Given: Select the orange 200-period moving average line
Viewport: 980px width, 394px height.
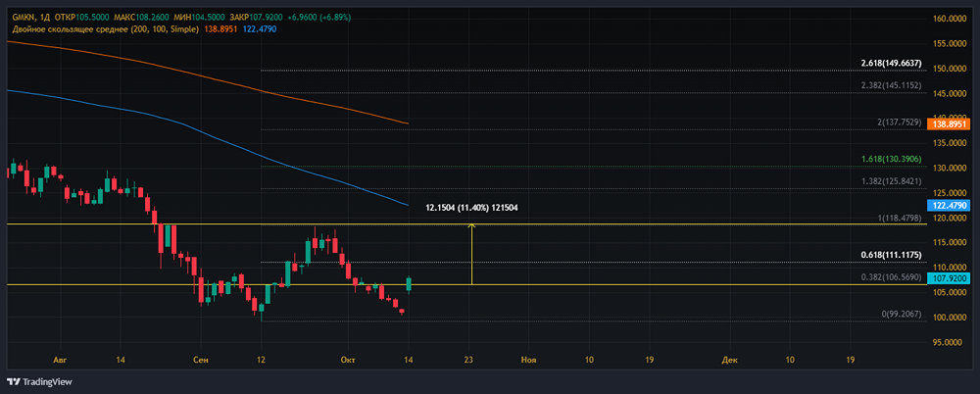Looking at the screenshot, I should (206, 78).
